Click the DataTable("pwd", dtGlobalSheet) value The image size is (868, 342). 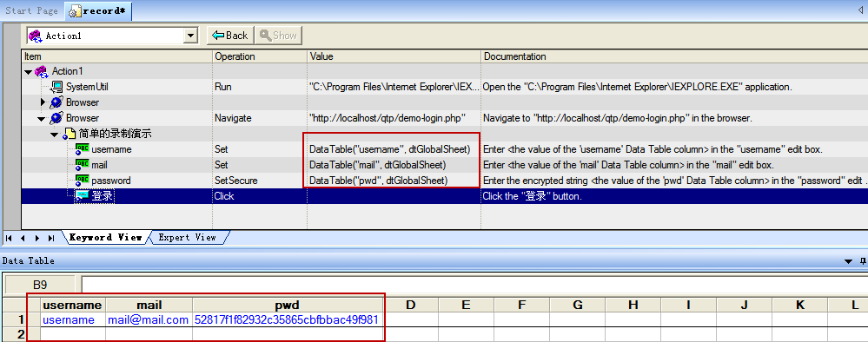[379, 181]
